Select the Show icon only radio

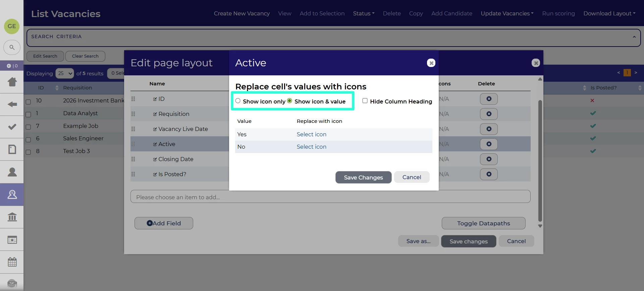[x=238, y=101]
